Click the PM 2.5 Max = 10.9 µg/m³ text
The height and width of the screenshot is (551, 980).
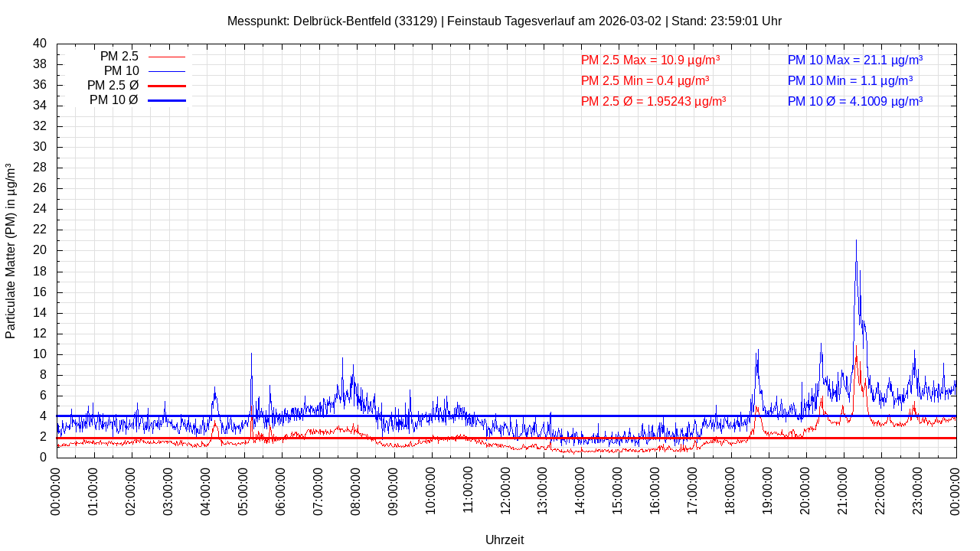click(x=650, y=60)
